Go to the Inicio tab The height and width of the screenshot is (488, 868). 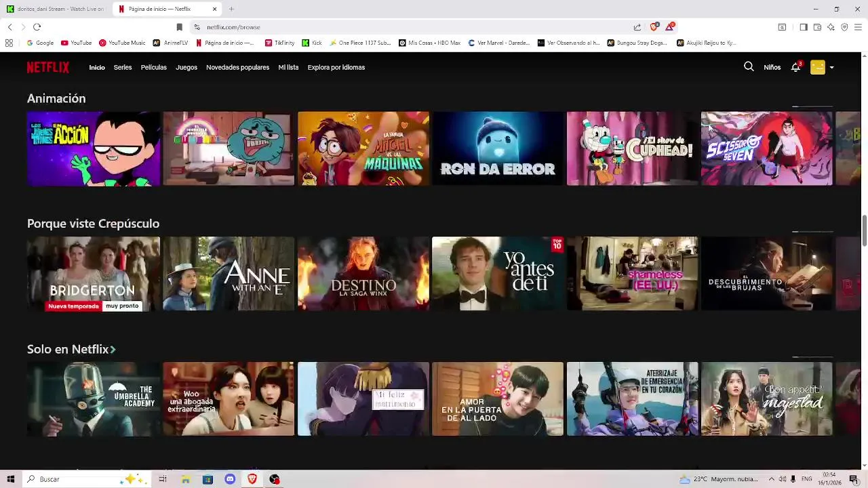coord(97,67)
